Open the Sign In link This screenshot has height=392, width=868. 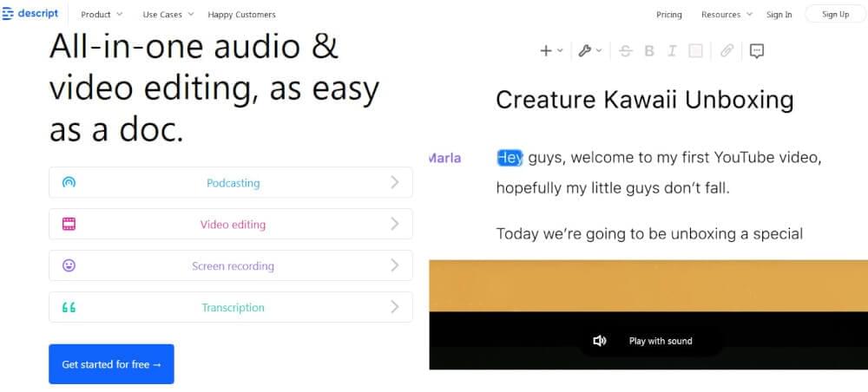pos(779,15)
